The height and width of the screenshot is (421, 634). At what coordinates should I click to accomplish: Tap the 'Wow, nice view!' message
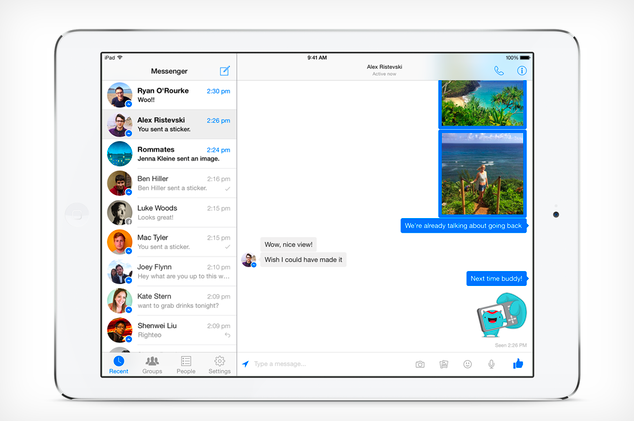tap(288, 244)
